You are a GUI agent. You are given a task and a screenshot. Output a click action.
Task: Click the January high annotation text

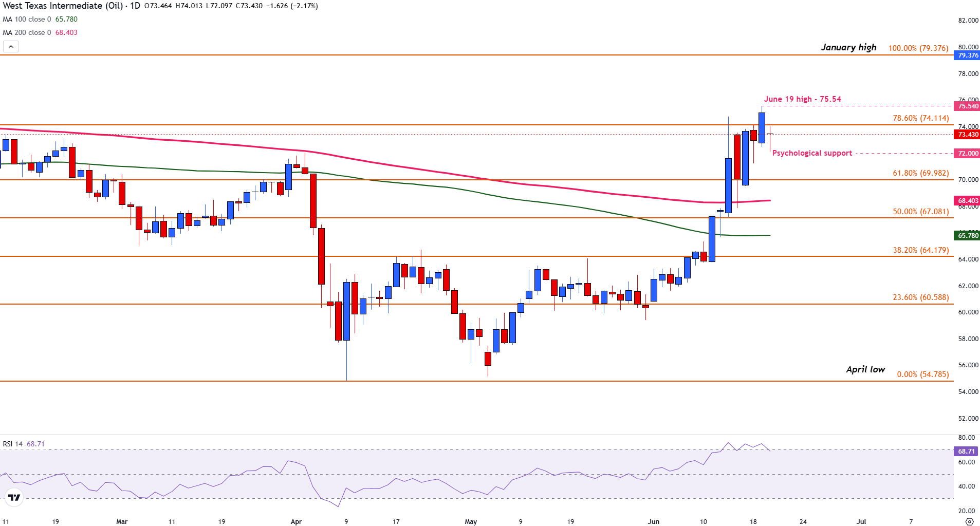coord(848,47)
